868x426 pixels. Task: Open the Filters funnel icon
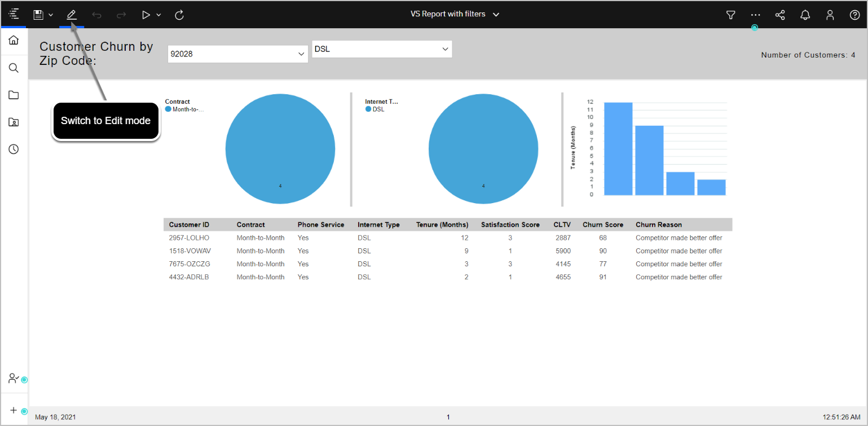(730, 15)
